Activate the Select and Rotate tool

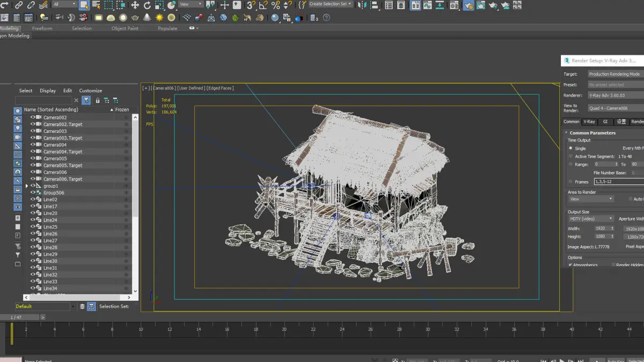tap(147, 5)
